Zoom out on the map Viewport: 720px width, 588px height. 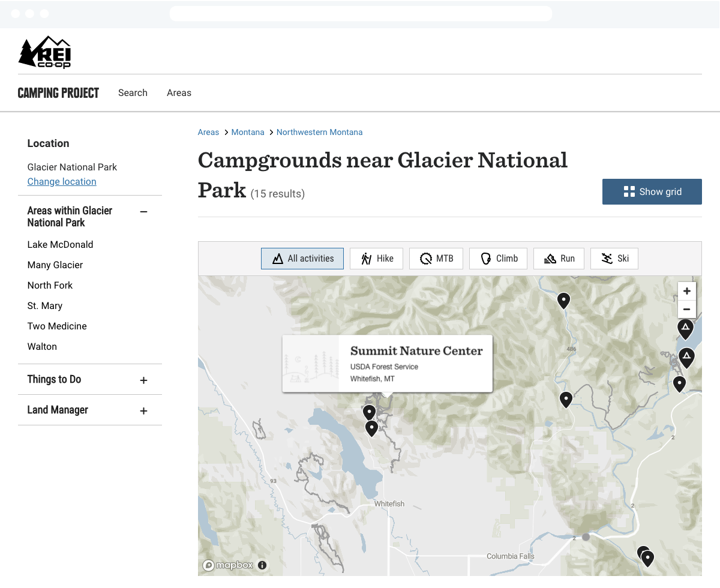pos(687,310)
